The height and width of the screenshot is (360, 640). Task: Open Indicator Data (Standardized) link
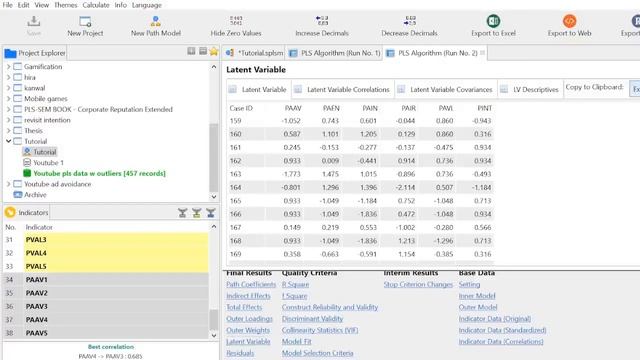tap(502, 330)
